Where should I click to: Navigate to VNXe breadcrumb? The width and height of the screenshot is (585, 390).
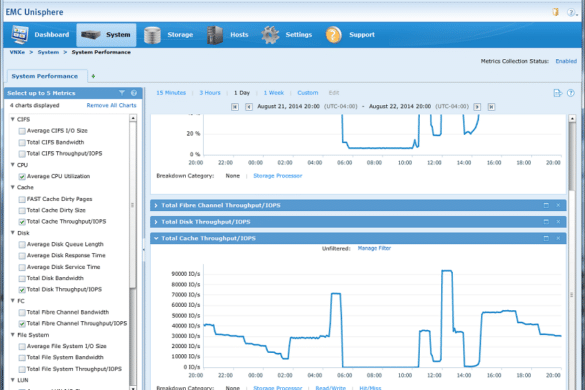17,52
